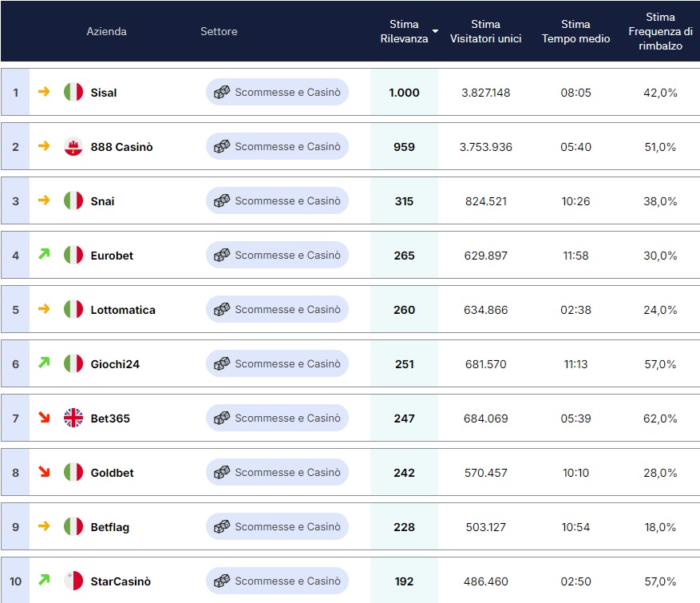Sort by Stima Rilevanza column header
Screen dimensions: 700x603
404,31
